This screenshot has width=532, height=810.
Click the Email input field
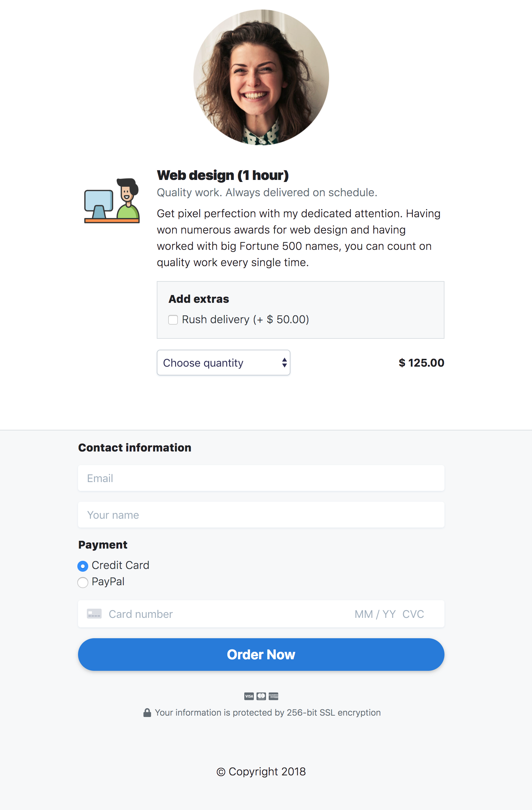coord(261,478)
